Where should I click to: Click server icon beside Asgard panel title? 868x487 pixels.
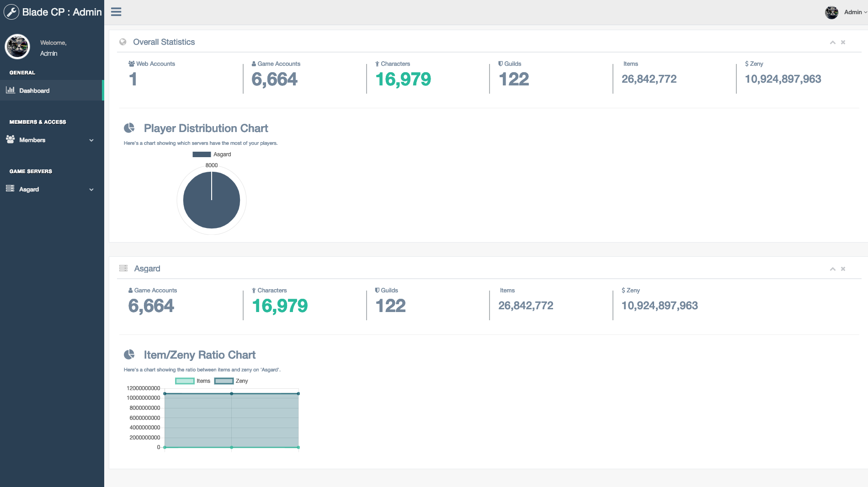click(123, 268)
